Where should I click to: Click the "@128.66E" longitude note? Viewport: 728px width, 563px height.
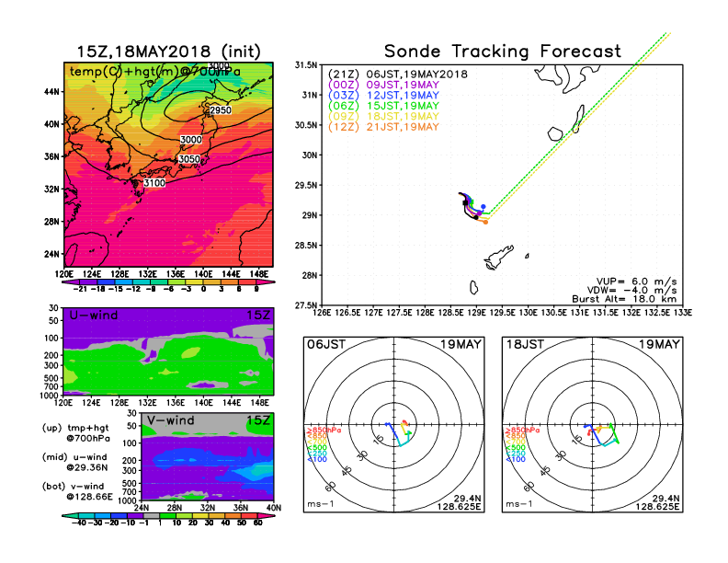(x=89, y=497)
